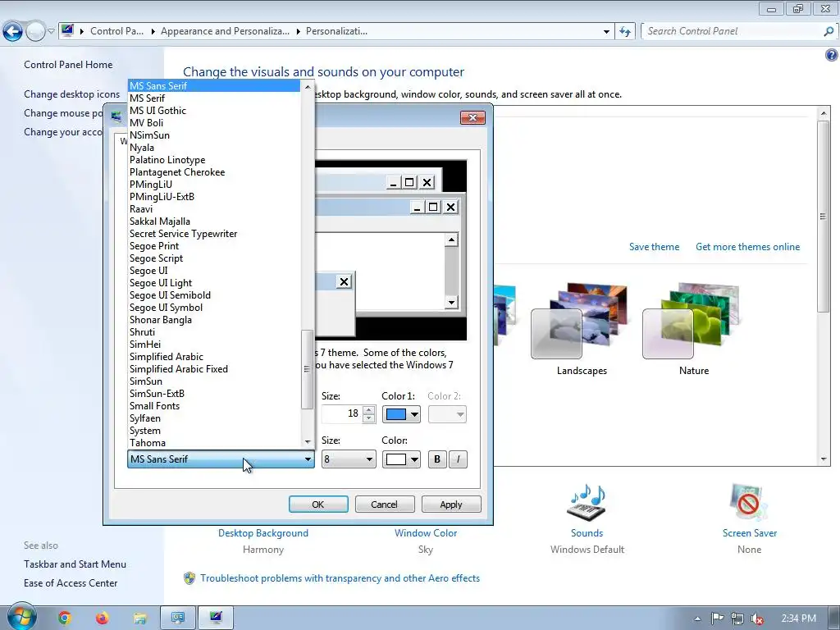
Task: Open the Window Color link
Action: click(426, 533)
